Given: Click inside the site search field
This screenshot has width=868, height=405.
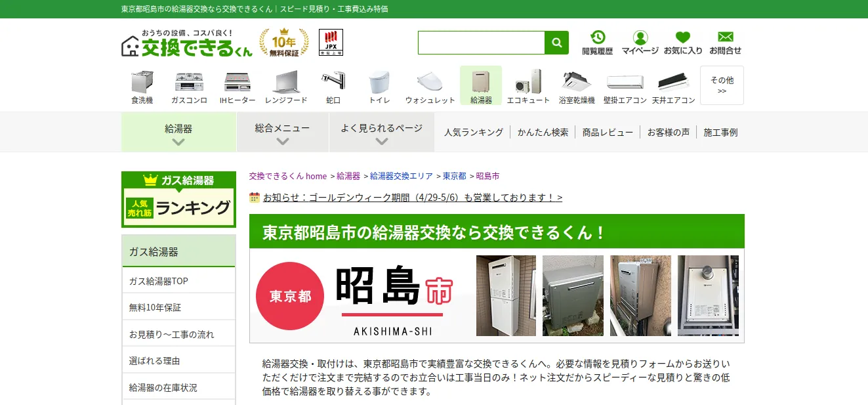Looking at the screenshot, I should click(482, 43).
